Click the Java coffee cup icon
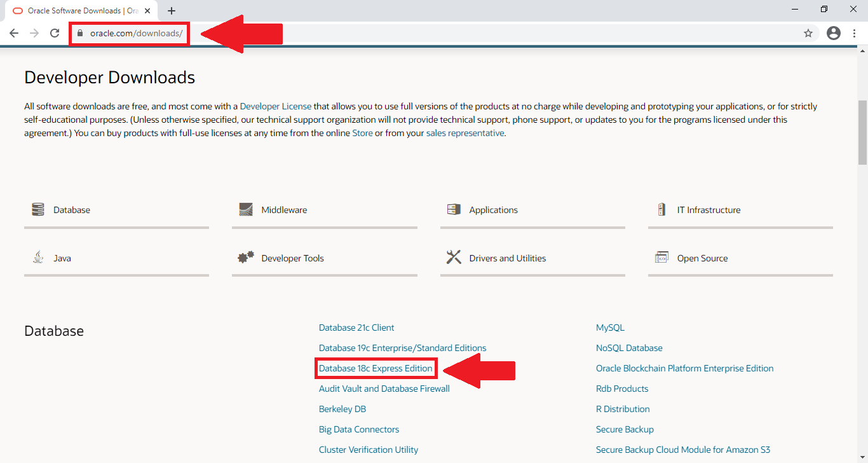The height and width of the screenshot is (463, 868). (x=38, y=258)
